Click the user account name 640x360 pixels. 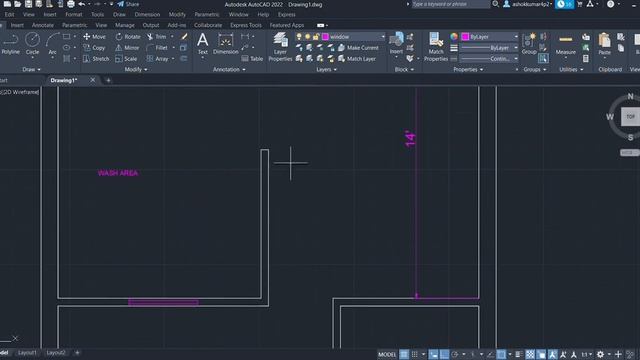(531, 4)
